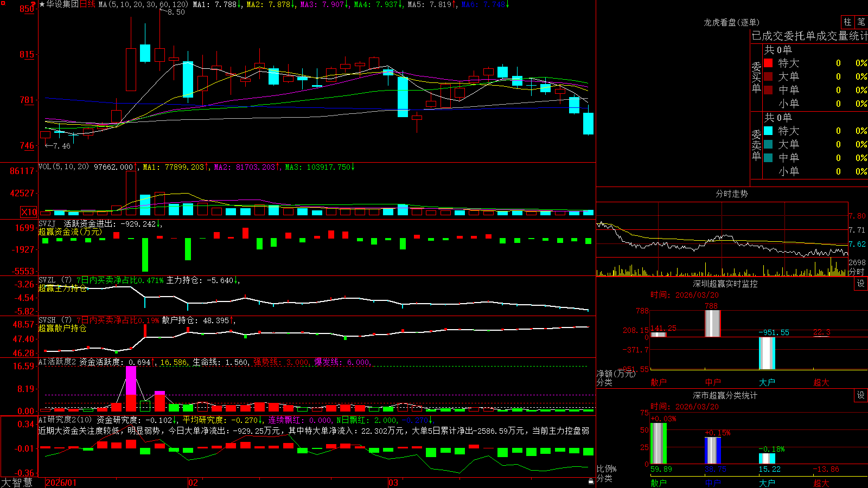The width and height of the screenshot is (868, 488).
Task: Click the -13.86 value in 分类统计
Action: pyautogui.click(x=826, y=469)
